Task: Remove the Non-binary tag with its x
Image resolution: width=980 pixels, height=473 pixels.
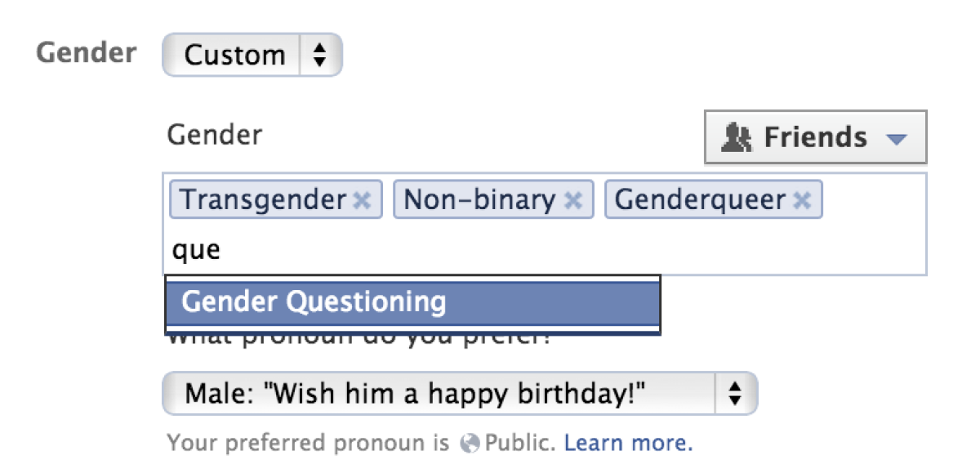Action: (x=573, y=200)
